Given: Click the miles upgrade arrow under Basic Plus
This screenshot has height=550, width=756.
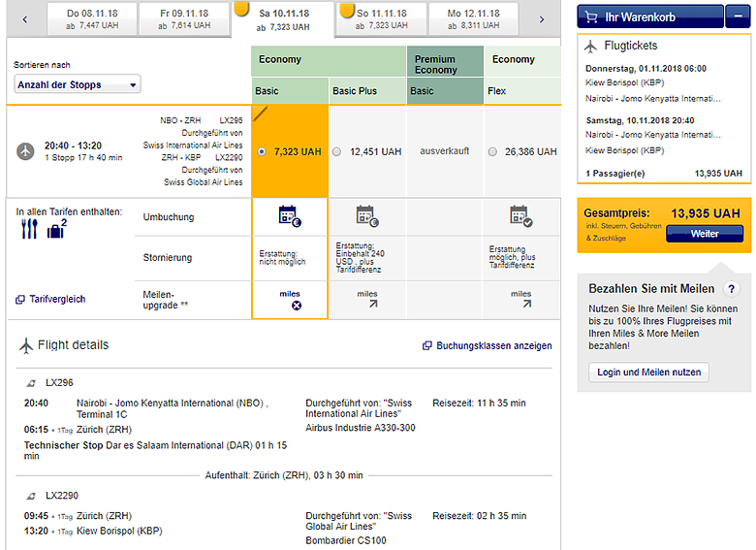Looking at the screenshot, I should click(366, 304).
